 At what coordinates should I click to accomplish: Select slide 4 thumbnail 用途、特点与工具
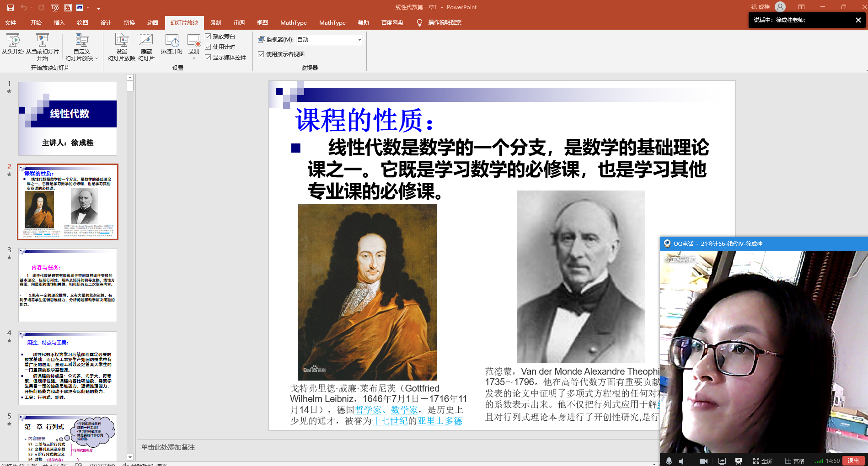[x=68, y=368]
